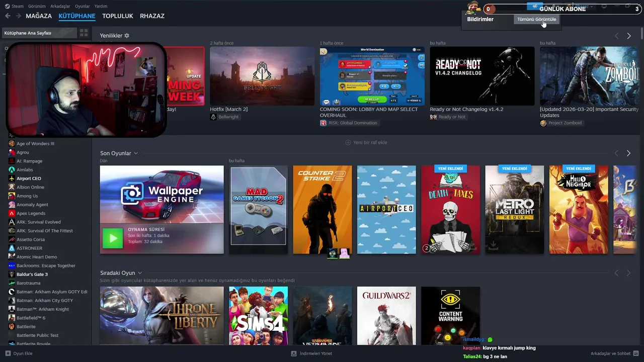Expand the Sıradaki Oyun shelf dropdown
The height and width of the screenshot is (362, 644).
tap(140, 273)
